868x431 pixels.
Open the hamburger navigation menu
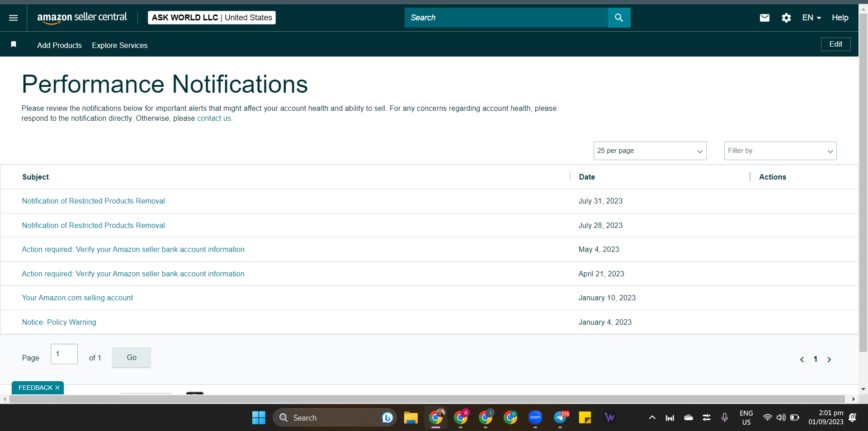pos(14,18)
